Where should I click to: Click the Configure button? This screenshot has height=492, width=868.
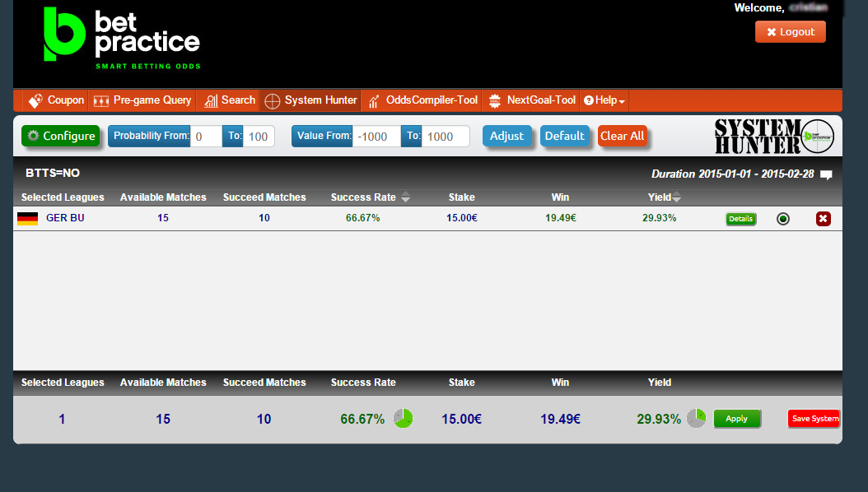pos(61,136)
